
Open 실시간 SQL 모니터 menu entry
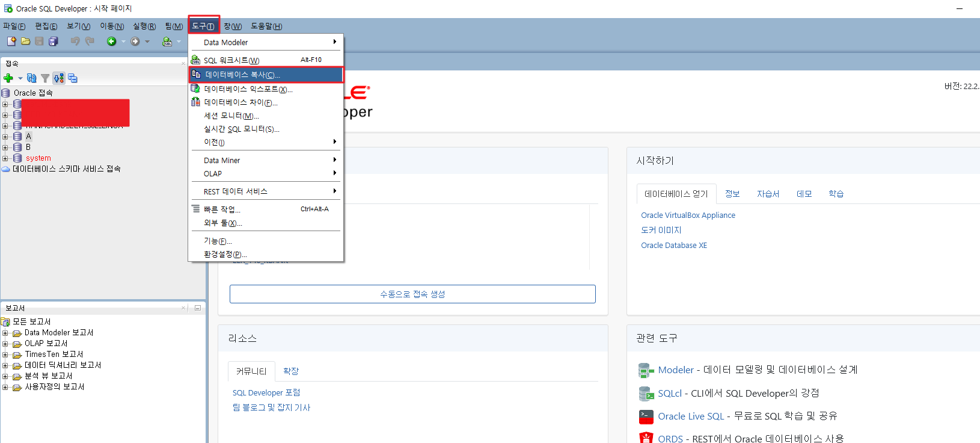[x=266, y=129]
